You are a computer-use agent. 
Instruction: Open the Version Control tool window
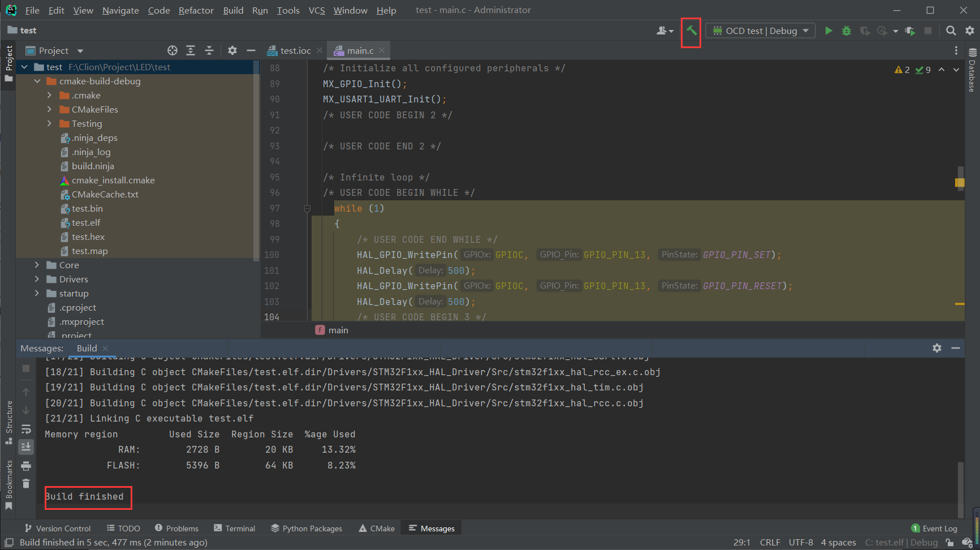57,528
